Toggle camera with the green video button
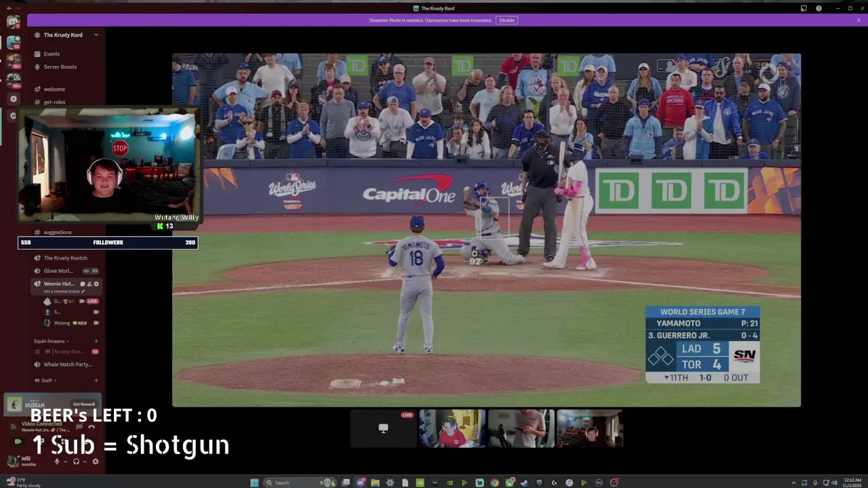 point(18,441)
